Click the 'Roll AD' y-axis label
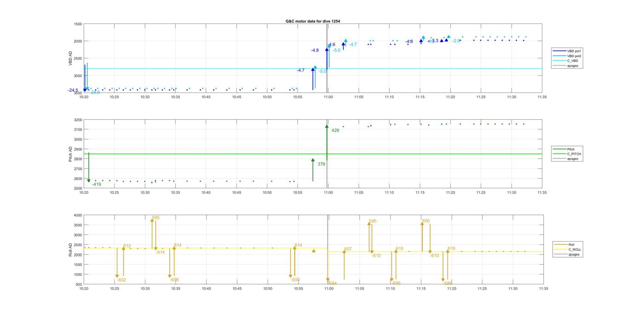The image size is (644, 319). pyautogui.click(x=70, y=249)
